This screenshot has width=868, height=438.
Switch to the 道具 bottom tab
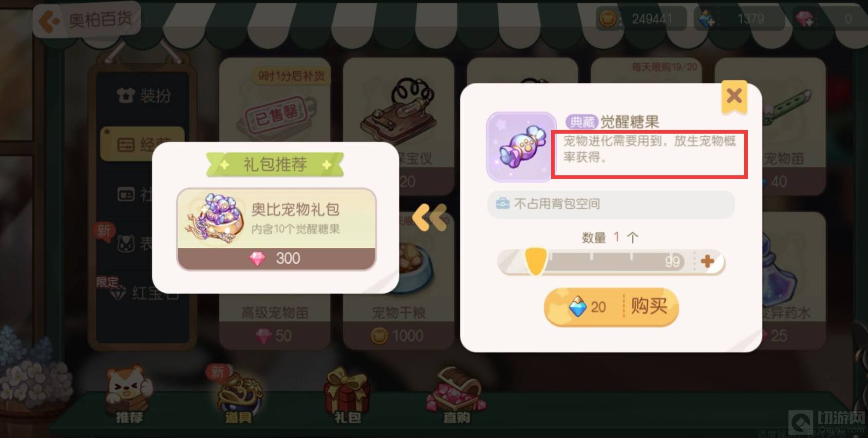click(238, 396)
